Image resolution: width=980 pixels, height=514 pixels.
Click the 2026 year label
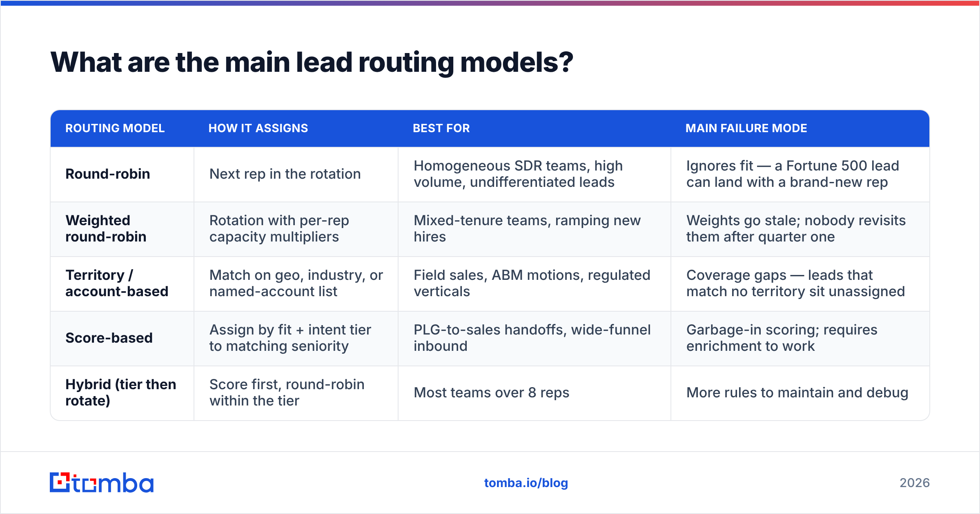[915, 483]
